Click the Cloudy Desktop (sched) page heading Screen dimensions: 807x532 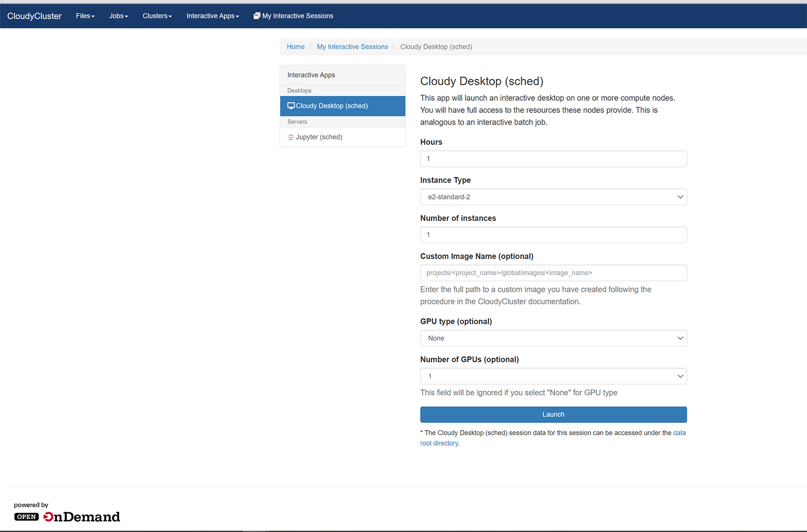pyautogui.click(x=482, y=81)
